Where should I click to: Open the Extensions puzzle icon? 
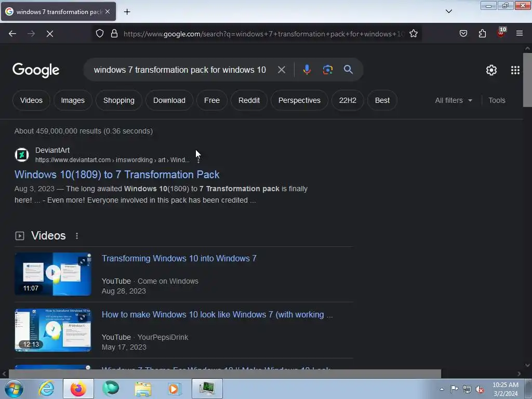click(482, 34)
